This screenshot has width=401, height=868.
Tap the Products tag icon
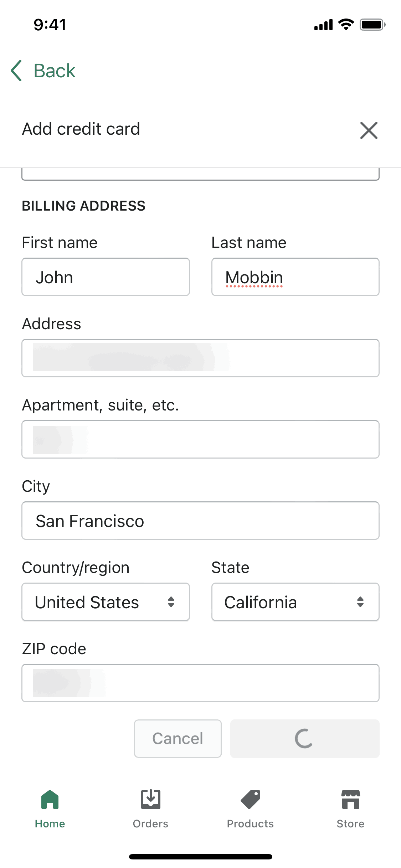pos(250,800)
